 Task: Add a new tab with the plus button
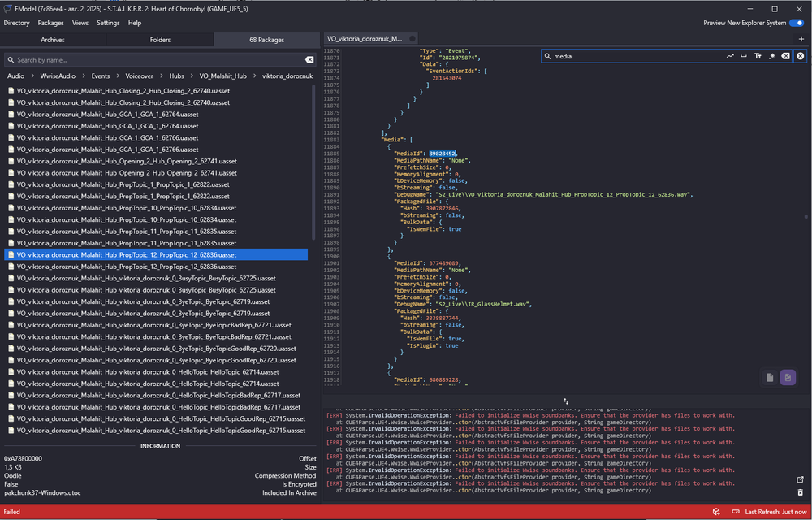point(801,39)
